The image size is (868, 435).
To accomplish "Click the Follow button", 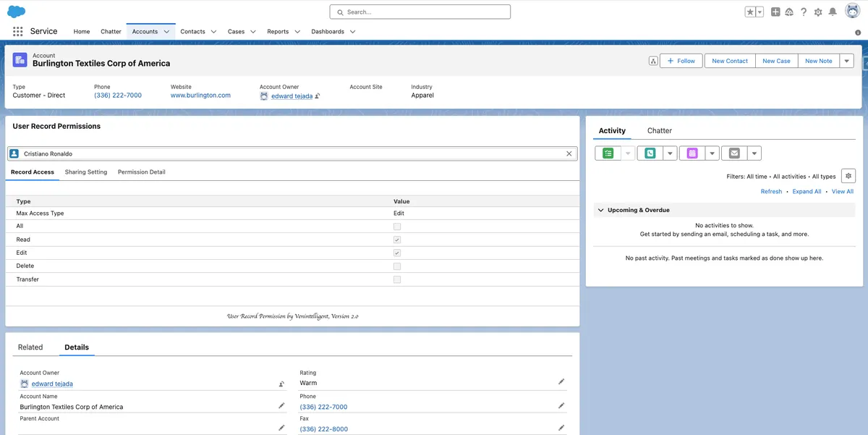I will 681,61.
